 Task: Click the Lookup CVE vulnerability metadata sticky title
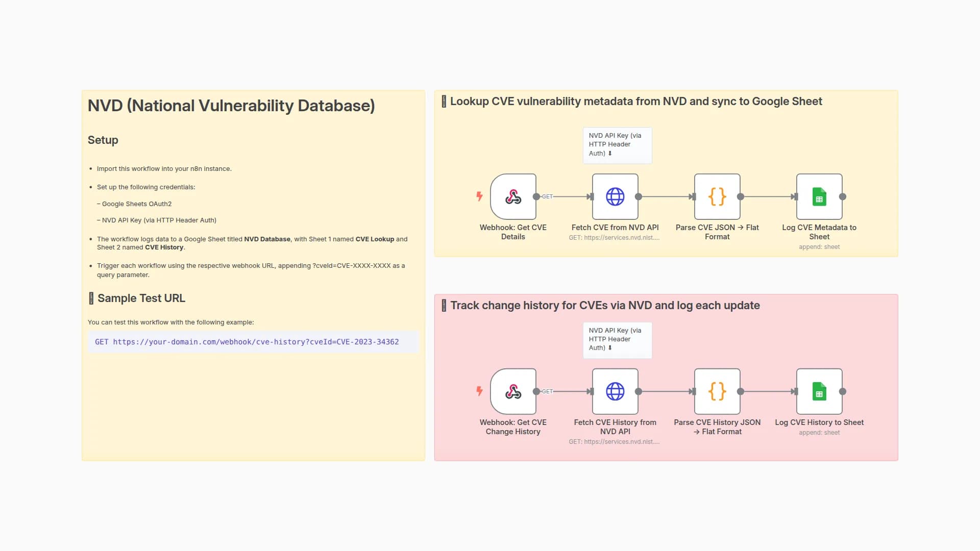[632, 101]
